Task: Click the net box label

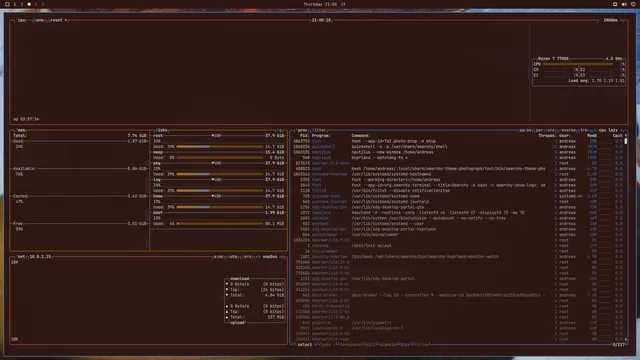Action: tap(21, 257)
